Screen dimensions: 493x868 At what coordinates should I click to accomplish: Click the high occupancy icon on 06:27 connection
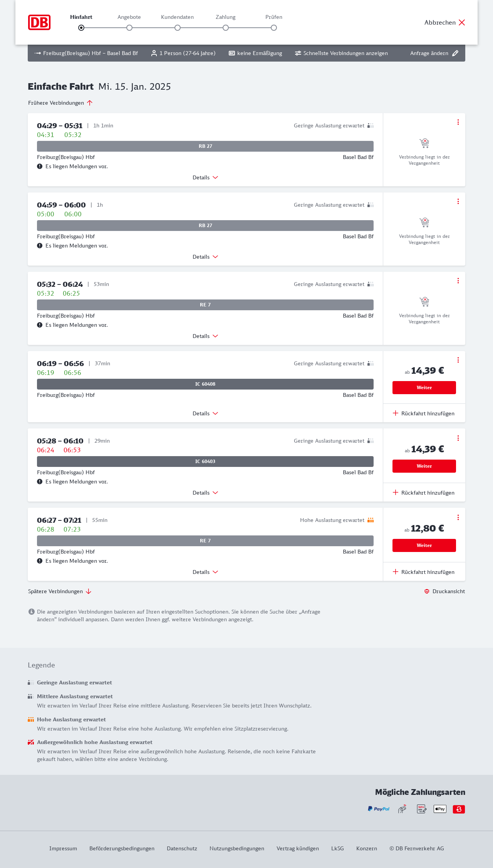(371, 520)
